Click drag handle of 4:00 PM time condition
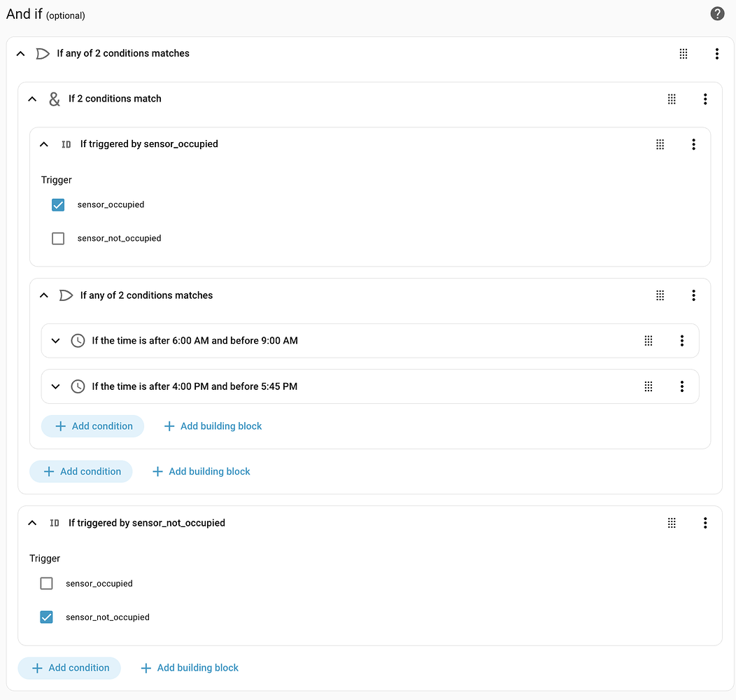This screenshot has width=736, height=700. click(649, 386)
